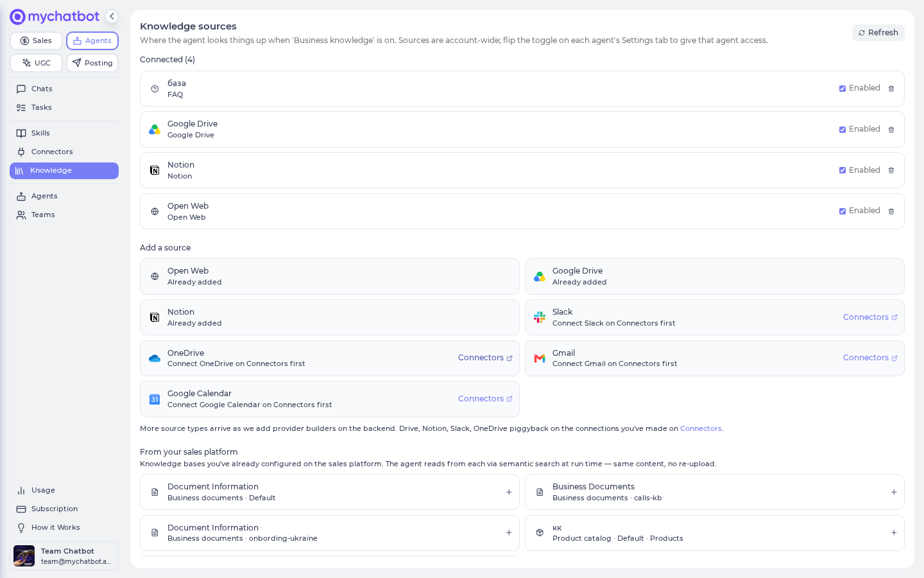
Task: Follow the Connectors link in the footnote
Action: pyautogui.click(x=701, y=429)
